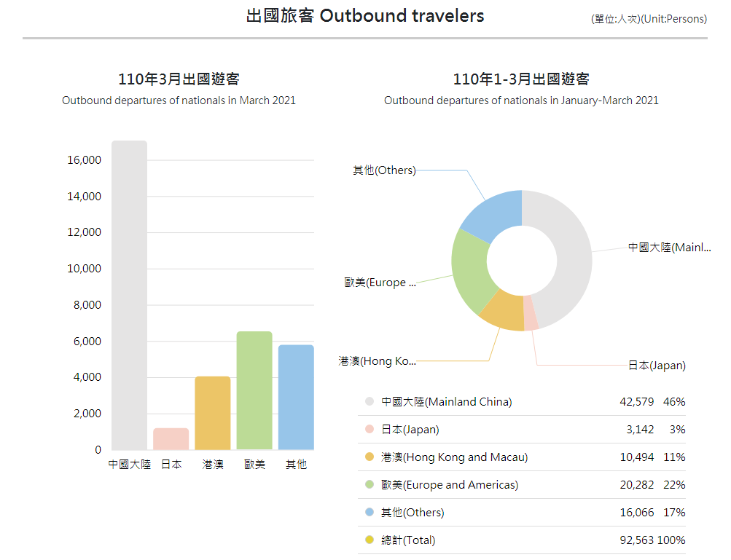Click the green Europe and Americas legend dot

(369, 484)
